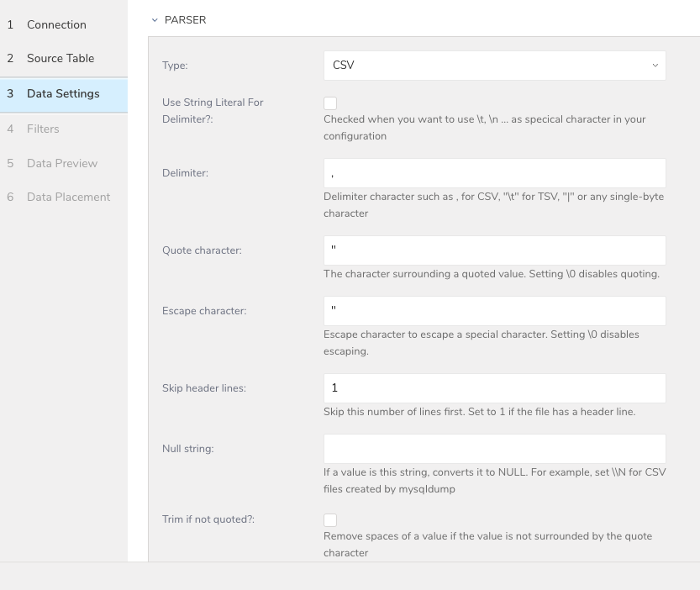Viewport: 700px width, 590px height.
Task: Go to the Connection step
Action: pyautogui.click(x=56, y=24)
